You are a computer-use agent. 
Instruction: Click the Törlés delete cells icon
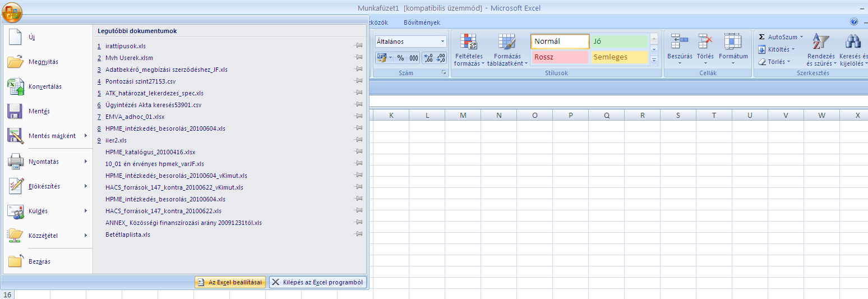[x=705, y=42]
